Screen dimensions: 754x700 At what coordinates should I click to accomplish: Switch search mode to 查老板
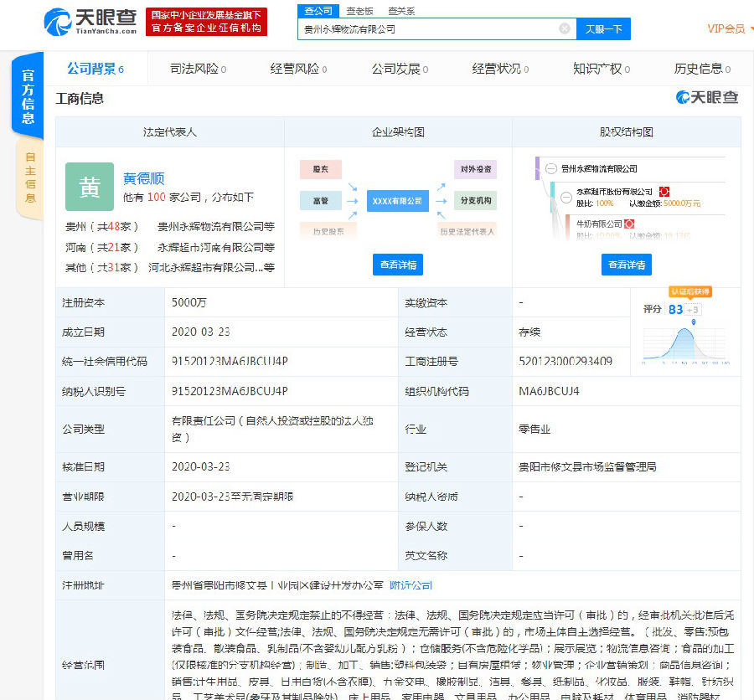tap(359, 11)
